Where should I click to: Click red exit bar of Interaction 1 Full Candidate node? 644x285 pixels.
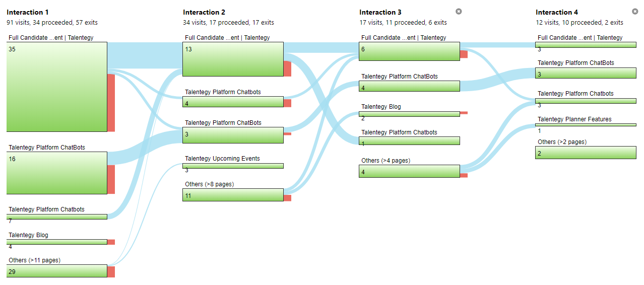(x=111, y=103)
